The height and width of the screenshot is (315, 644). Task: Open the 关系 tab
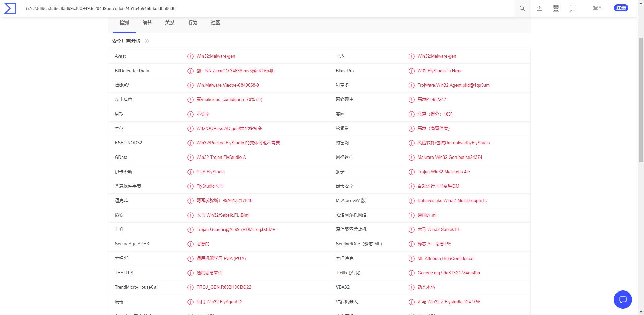170,23
